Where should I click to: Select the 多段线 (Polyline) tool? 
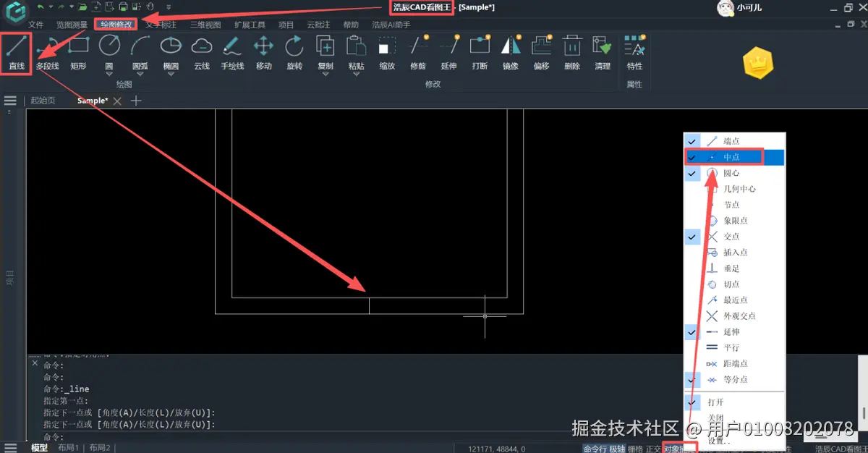pyautogui.click(x=48, y=53)
